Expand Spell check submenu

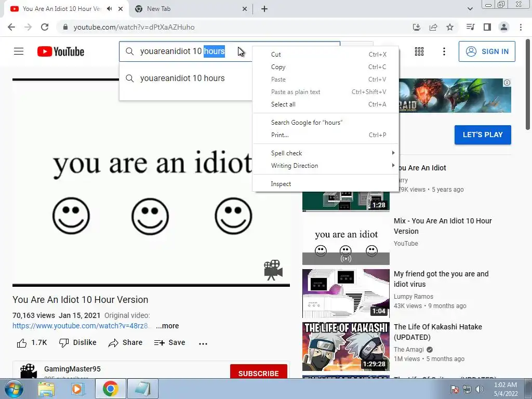(x=326, y=153)
